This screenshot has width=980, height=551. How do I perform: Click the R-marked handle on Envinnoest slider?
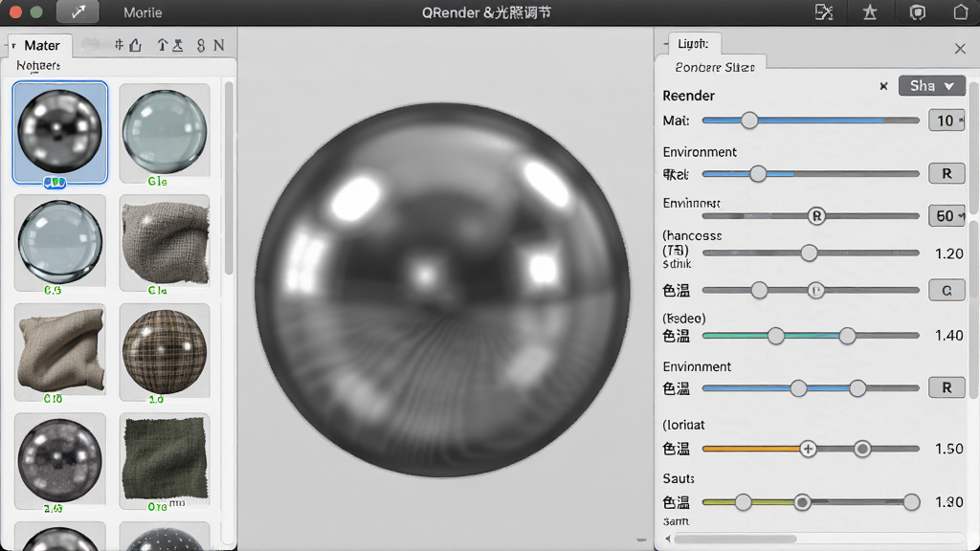[816, 216]
